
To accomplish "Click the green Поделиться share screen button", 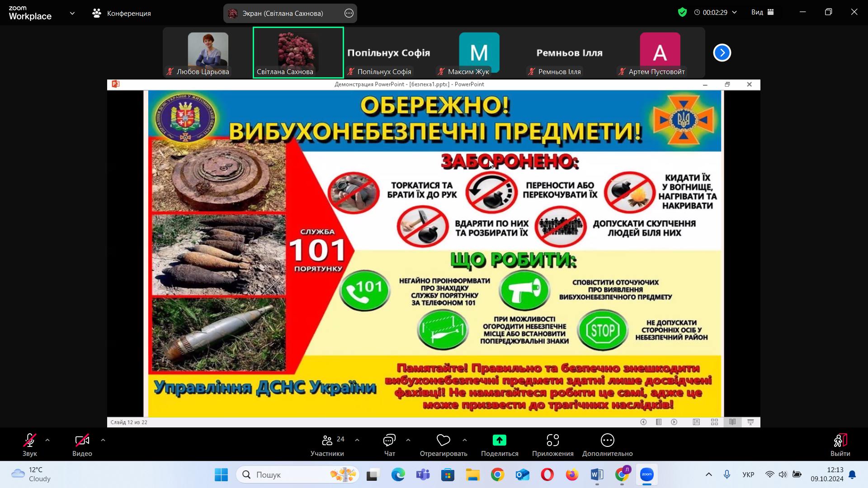I will click(x=499, y=441).
